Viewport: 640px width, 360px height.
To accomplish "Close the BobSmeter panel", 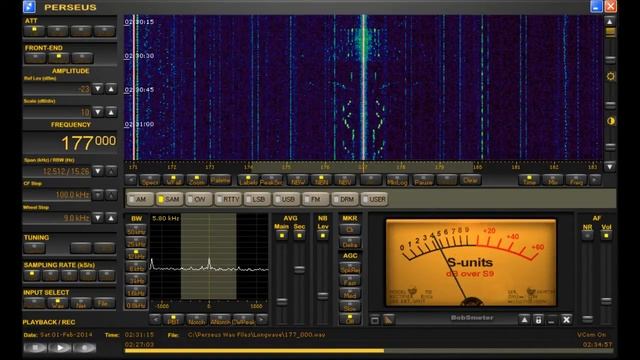I will (566, 320).
